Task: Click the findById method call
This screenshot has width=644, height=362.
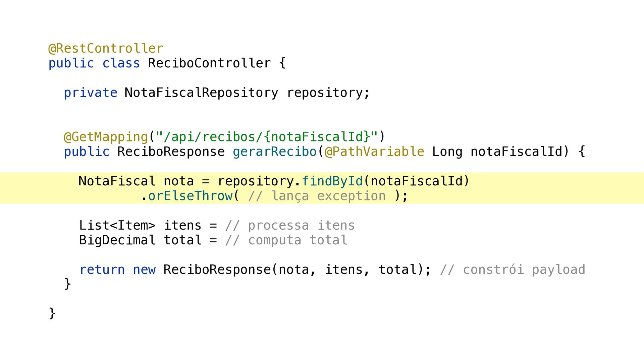Action: pyautogui.click(x=332, y=181)
